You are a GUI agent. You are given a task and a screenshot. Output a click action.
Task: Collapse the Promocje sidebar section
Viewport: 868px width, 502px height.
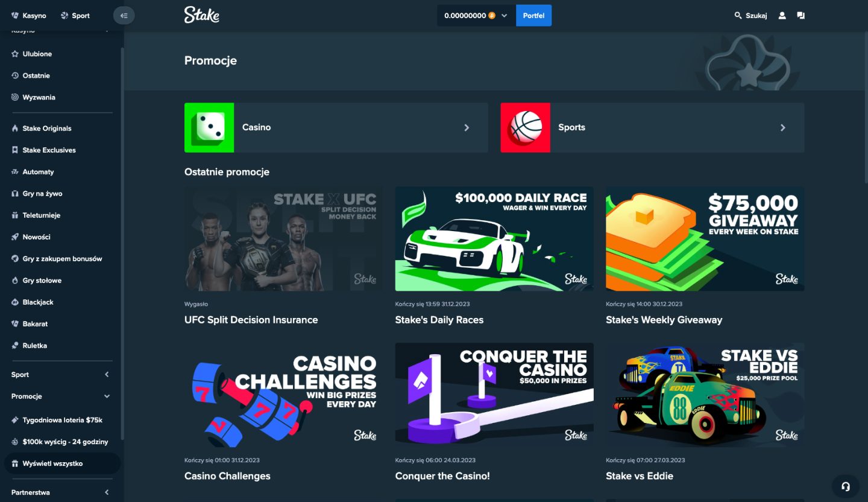[x=61, y=396]
